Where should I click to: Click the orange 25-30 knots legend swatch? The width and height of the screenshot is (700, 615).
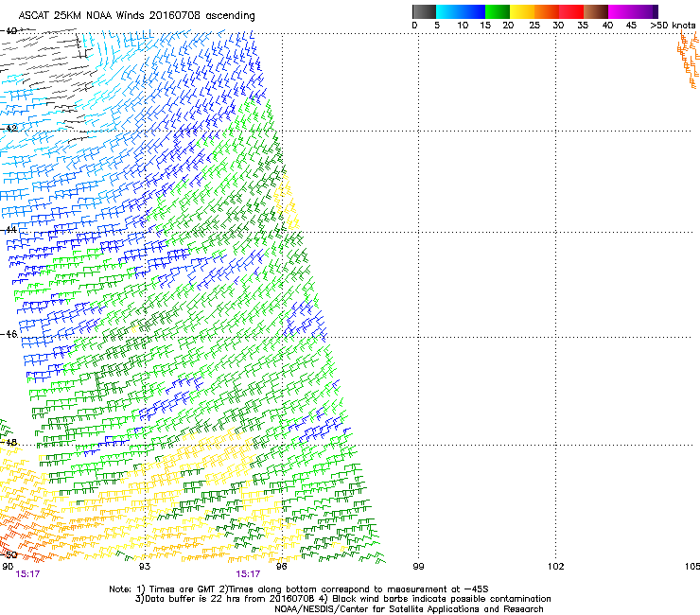pyautogui.click(x=547, y=11)
